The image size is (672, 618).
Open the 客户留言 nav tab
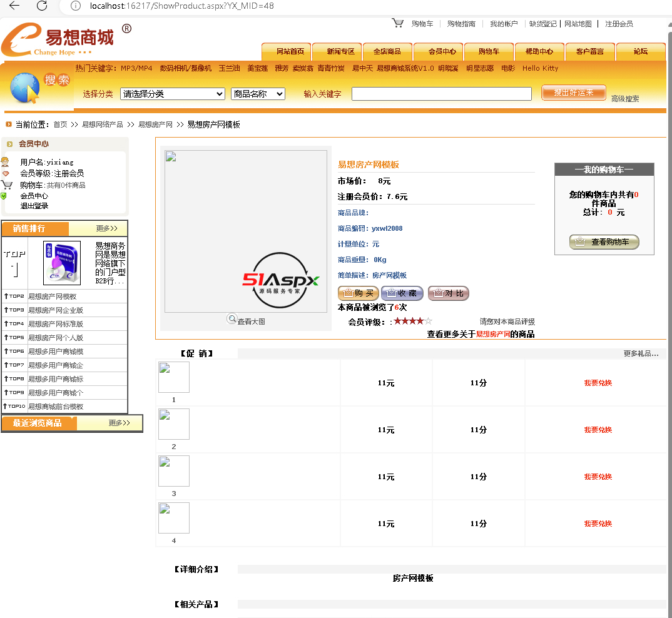click(x=590, y=52)
